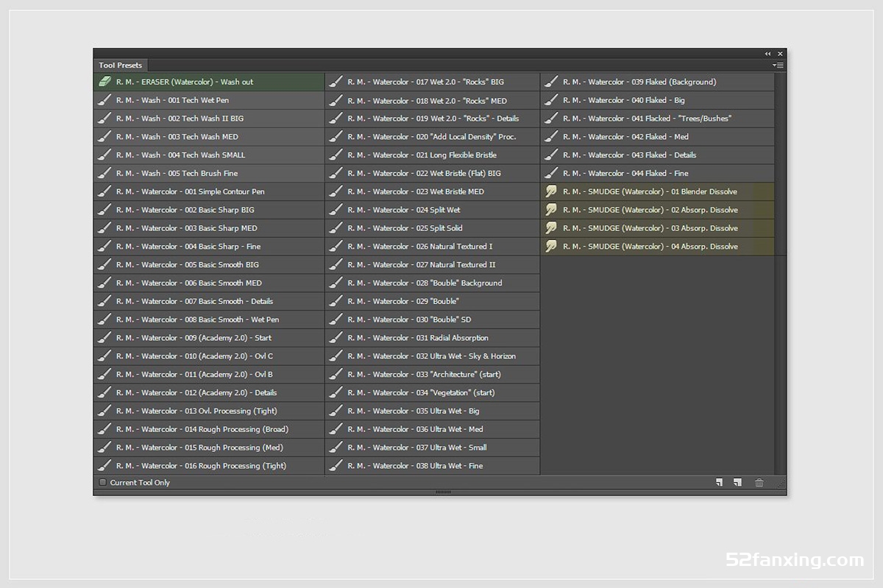Select preset 043 Flaked - Details
Image resolution: width=883 pixels, height=588 pixels.
(657, 155)
